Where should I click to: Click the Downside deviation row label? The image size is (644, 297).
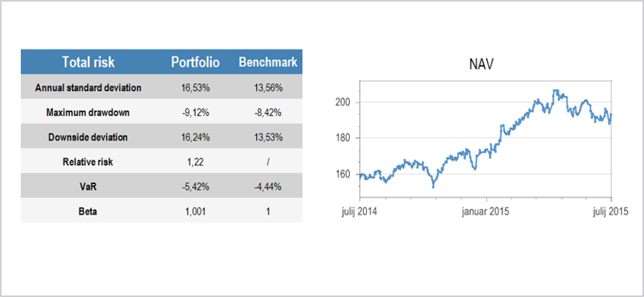coord(88,138)
